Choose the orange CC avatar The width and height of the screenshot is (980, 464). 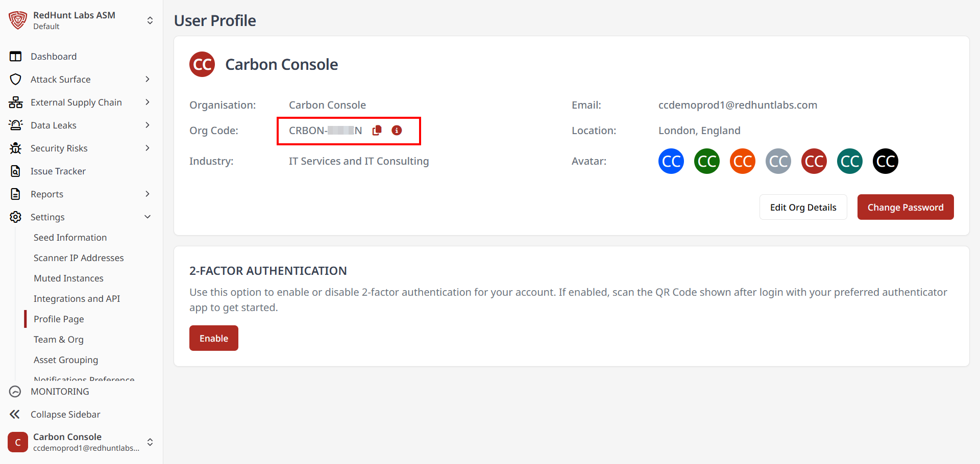click(743, 161)
